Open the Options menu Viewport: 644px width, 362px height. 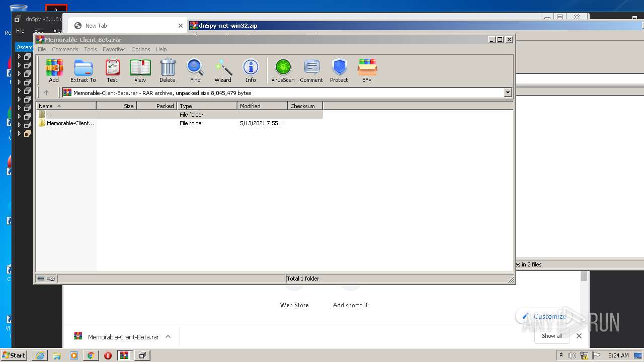tap(141, 49)
